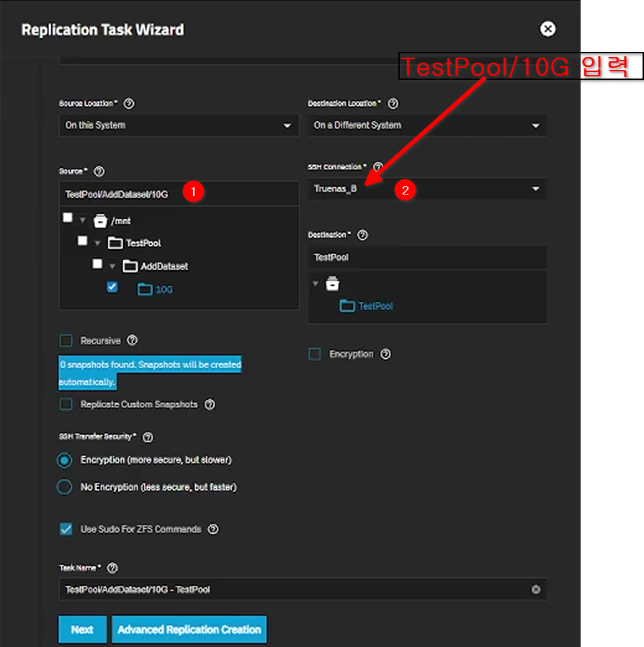
Task: Open help for Replicate Custom Snapshots
Action: (x=210, y=405)
